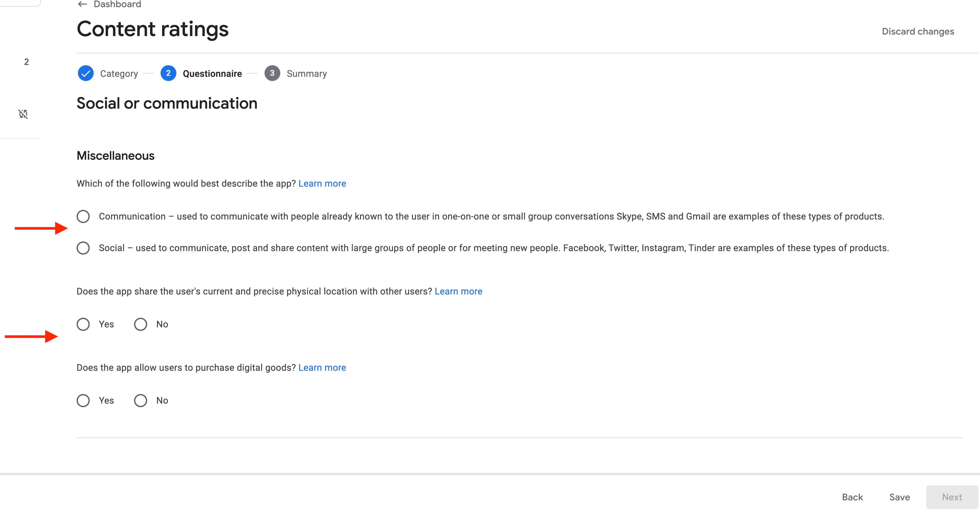The width and height of the screenshot is (980, 514).
Task: Choose No for digital goods purchase
Action: coord(140,400)
